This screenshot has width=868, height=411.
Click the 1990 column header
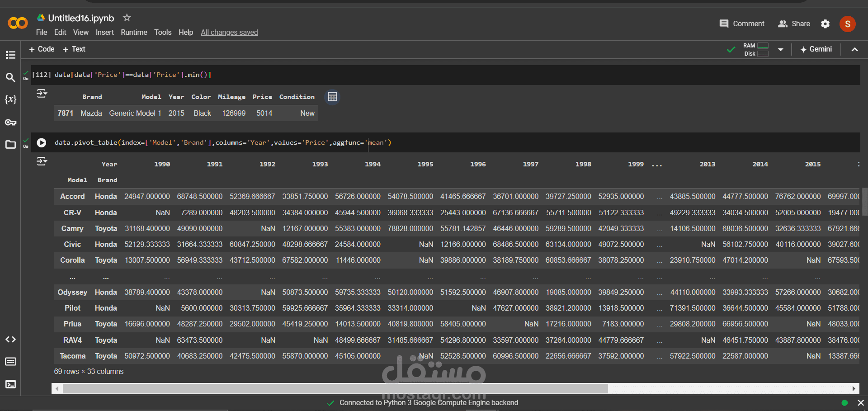[162, 164]
